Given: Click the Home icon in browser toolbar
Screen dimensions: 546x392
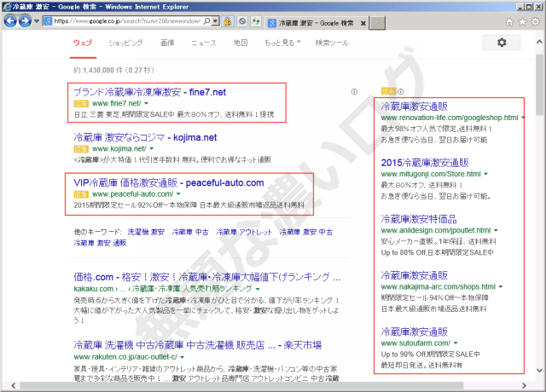Looking at the screenshot, I should click(x=509, y=22).
